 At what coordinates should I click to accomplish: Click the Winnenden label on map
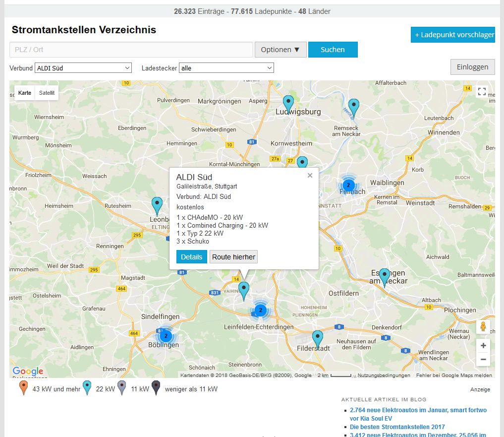pyautogui.click(x=444, y=132)
